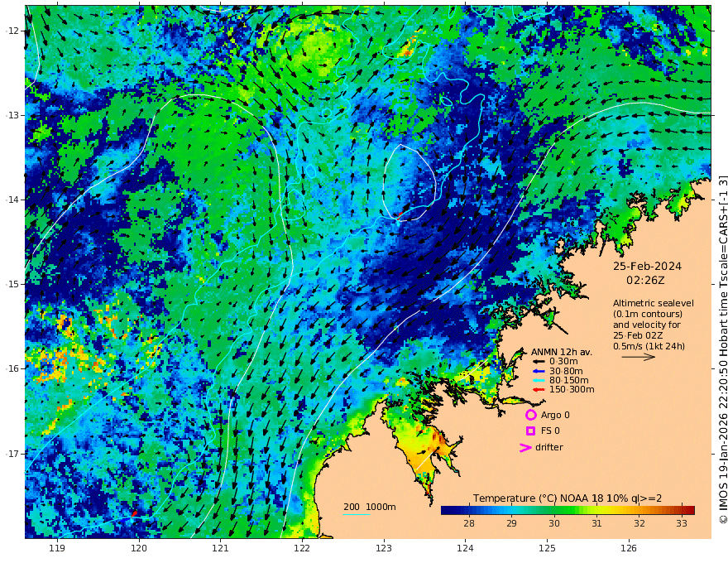Image resolution: width=728 pixels, height=563 pixels.
Task: Click the latitude axis label -15
Action: (12, 284)
